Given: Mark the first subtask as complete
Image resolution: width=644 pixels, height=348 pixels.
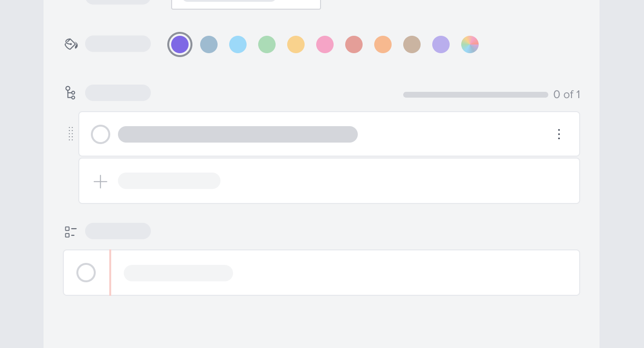Looking at the screenshot, I should [x=101, y=134].
